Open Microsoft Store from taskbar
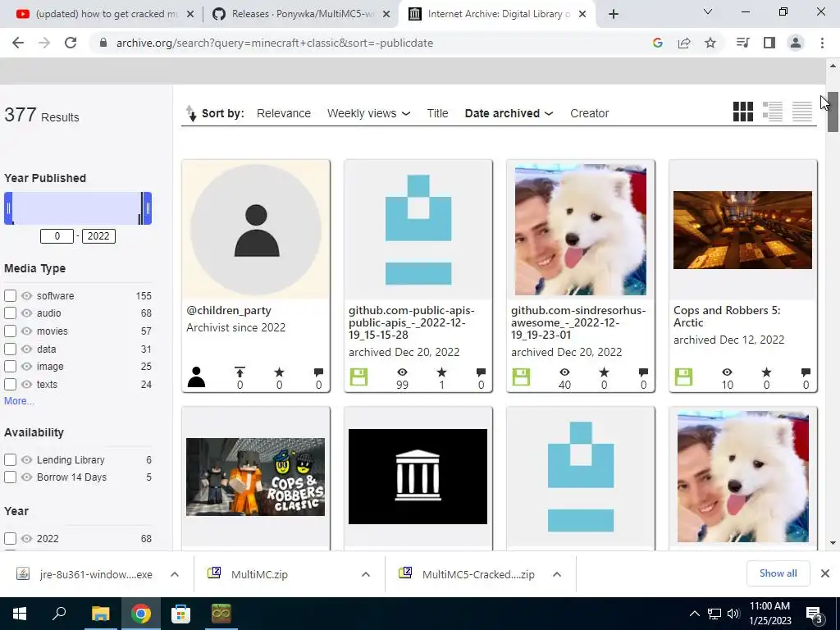Viewport: 840px width, 630px height. (x=180, y=614)
